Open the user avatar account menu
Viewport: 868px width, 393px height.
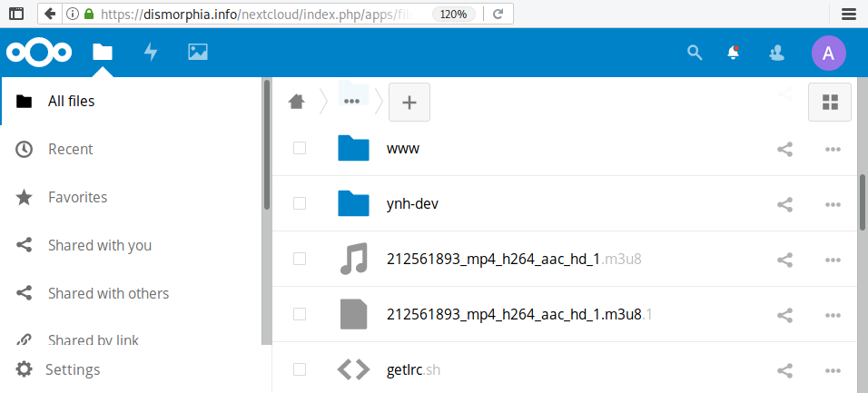[x=828, y=53]
